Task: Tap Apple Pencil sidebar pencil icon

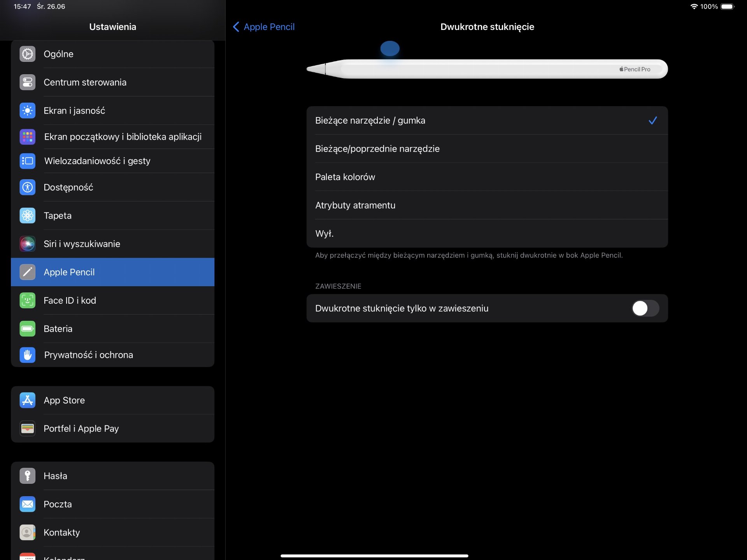Action: [27, 272]
